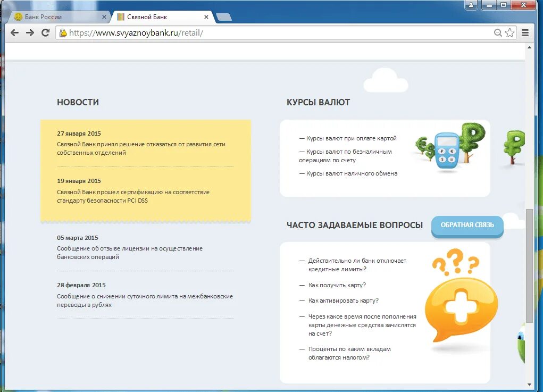Click the КУРСЫ ВАЛЮТ section heading
The image size is (543, 392).
point(318,102)
